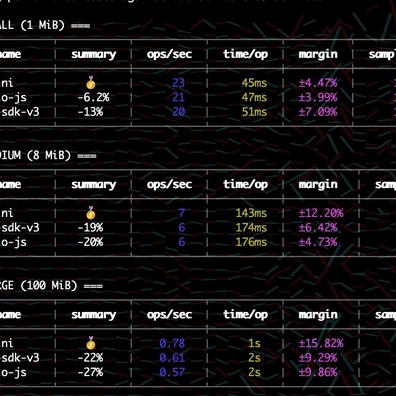396x396 pixels.
Task: Click the -27% summary value
Action: coord(90,372)
